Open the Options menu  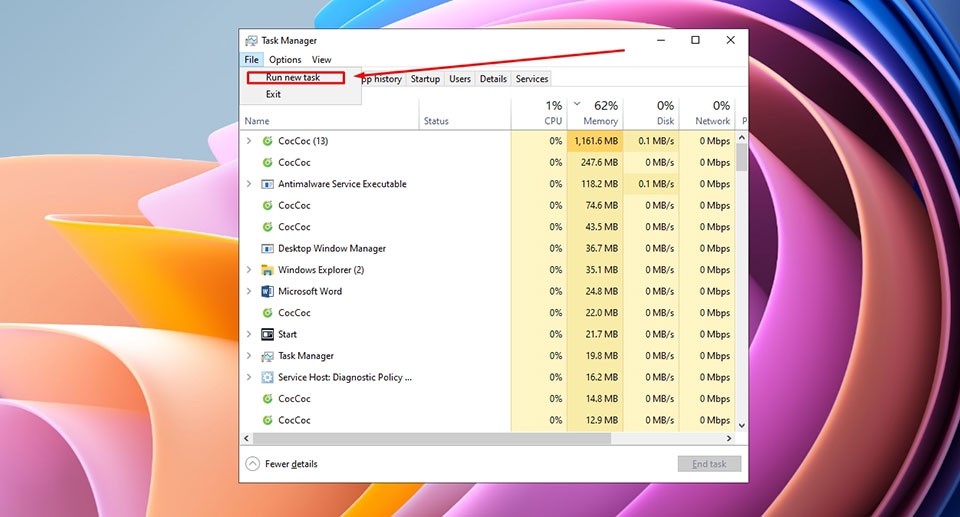pyautogui.click(x=285, y=59)
